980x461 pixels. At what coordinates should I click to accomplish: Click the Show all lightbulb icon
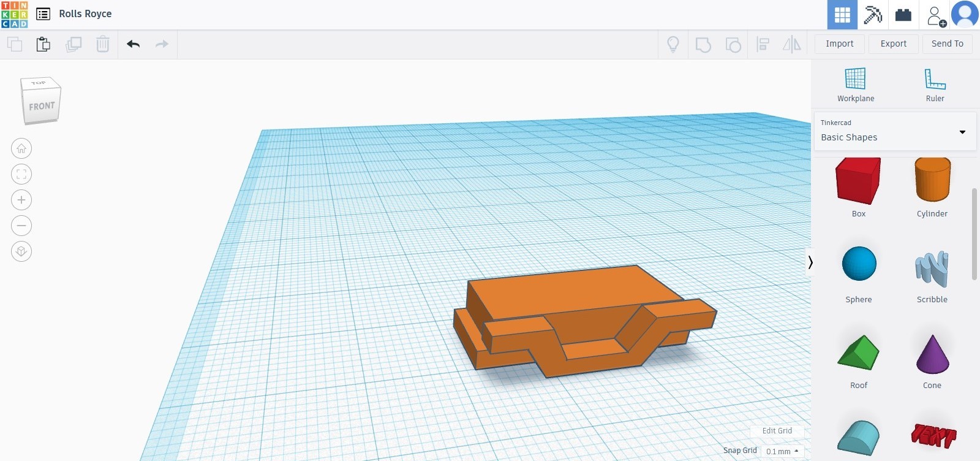(673, 44)
